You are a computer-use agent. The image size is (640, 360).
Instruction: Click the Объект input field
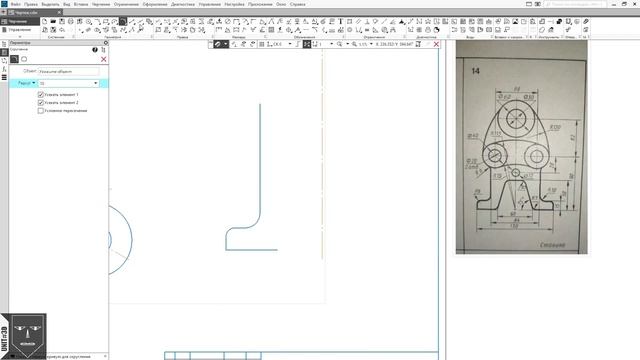click(x=68, y=71)
